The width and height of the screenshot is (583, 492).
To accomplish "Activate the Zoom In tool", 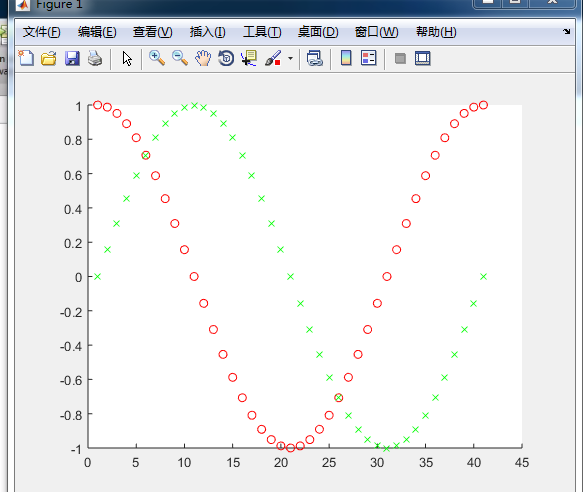I will pyautogui.click(x=157, y=58).
